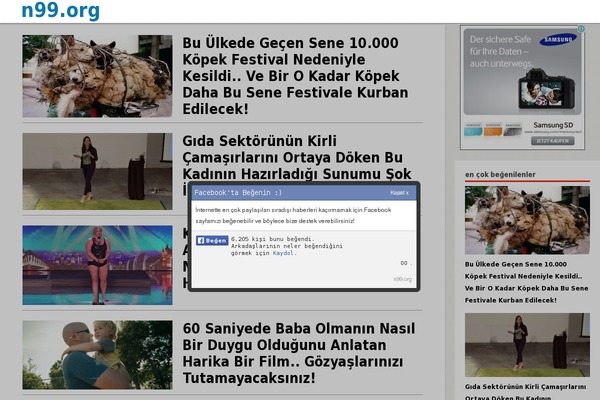Open headline '60 Saniyede Baba Olmanın Nasıl'
Image resolution: width=600 pixels, height=400 pixels.
(298, 353)
